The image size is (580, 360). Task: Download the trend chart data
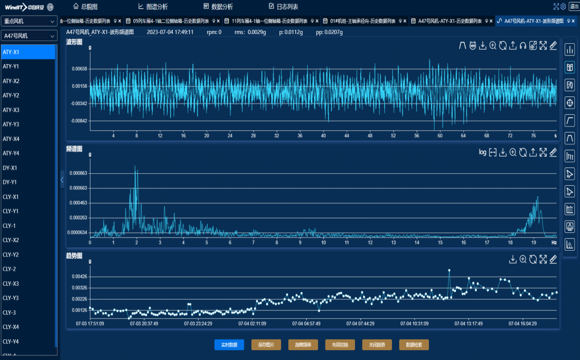(513, 259)
